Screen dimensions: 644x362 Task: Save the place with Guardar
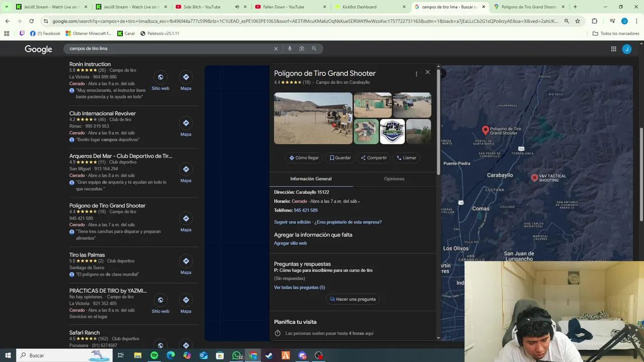[x=340, y=158]
